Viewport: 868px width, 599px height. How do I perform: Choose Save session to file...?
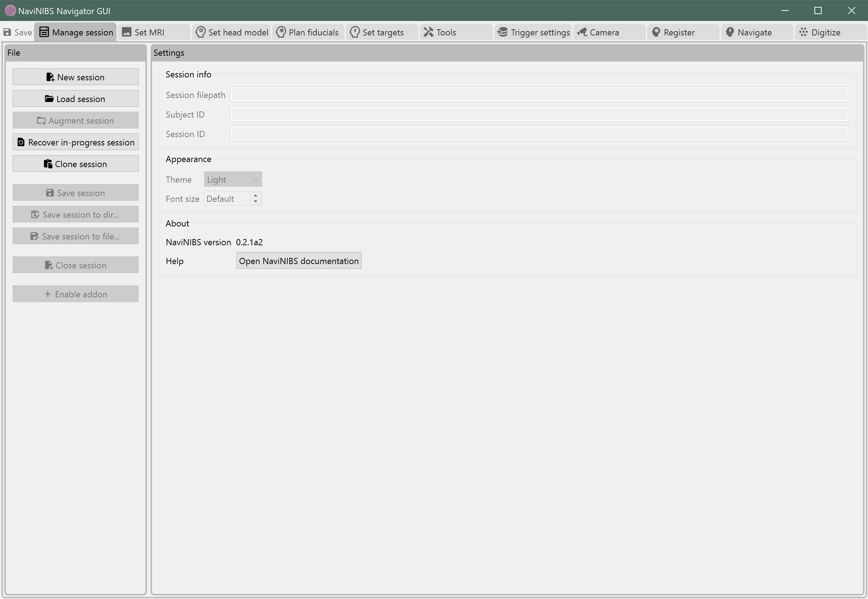click(x=76, y=237)
